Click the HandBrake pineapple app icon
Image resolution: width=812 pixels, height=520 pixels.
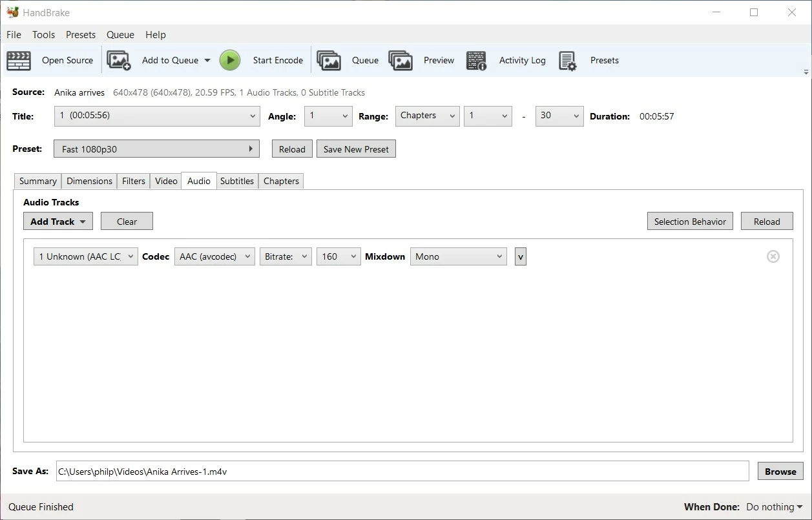(12, 12)
